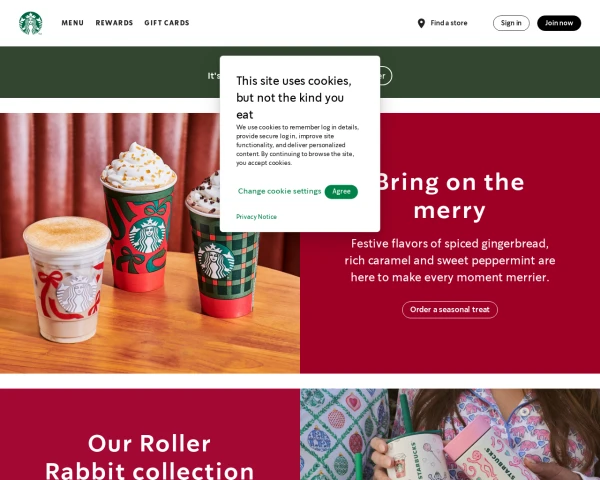Click Order a seasonal treat button
This screenshot has height=480, width=600.
(x=450, y=310)
